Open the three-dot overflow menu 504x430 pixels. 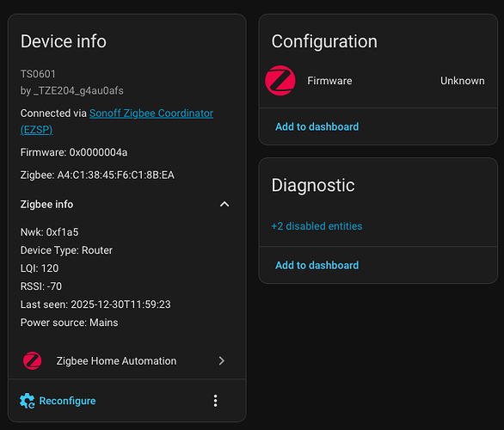point(215,401)
